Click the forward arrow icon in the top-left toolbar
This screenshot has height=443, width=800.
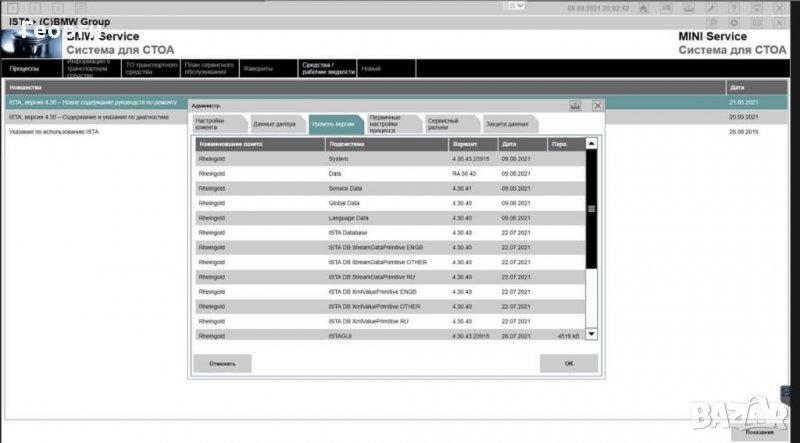click(x=58, y=7)
